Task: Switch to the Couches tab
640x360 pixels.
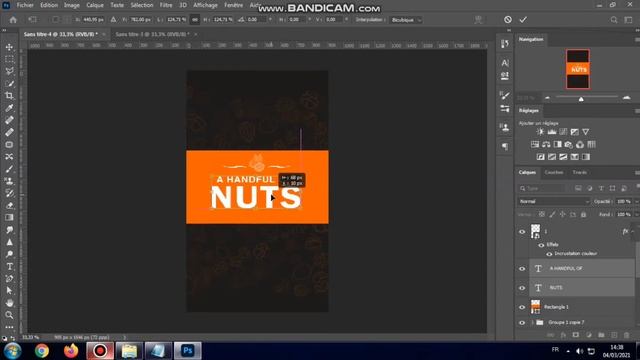Action: coord(554,172)
